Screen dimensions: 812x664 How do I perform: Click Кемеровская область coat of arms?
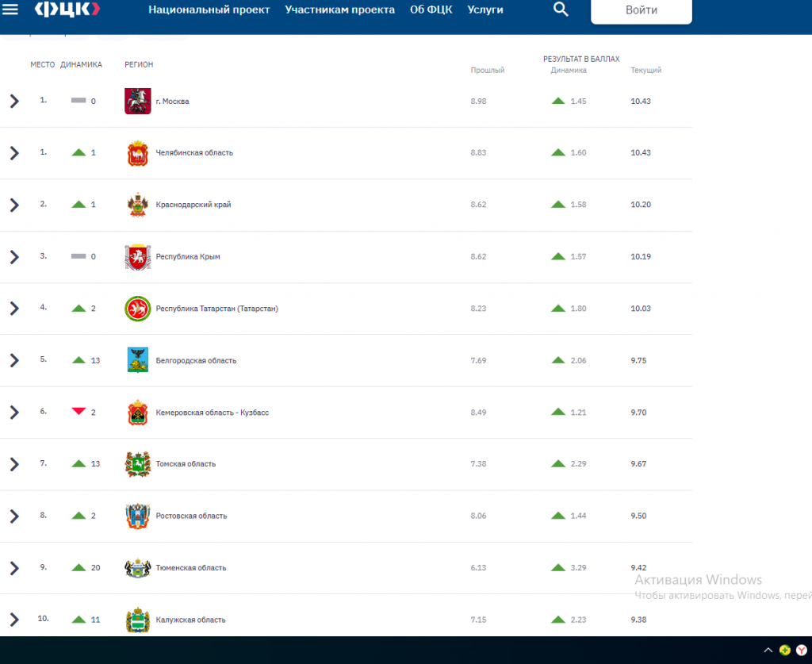(x=138, y=413)
